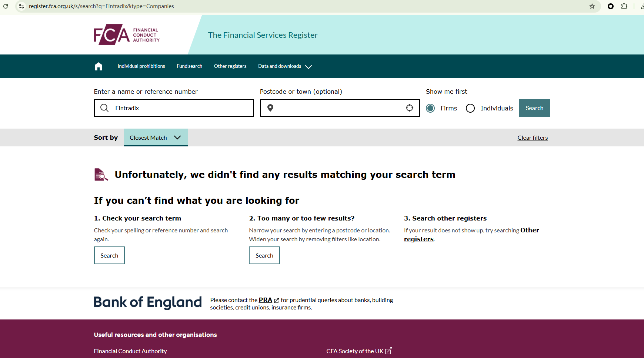The width and height of the screenshot is (644, 358).
Task: Open Other registers in the navigation bar
Action: pos(230,66)
